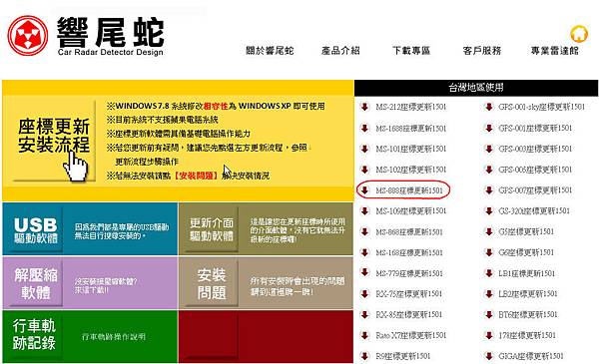Click download arrow beside GPS-003
Viewport: 599px width, 364px height.
point(488,149)
